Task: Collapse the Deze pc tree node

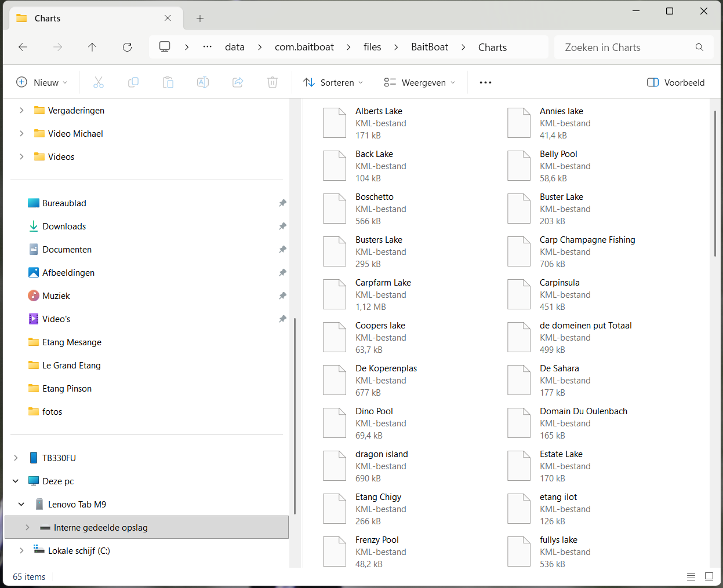Action: tap(16, 481)
